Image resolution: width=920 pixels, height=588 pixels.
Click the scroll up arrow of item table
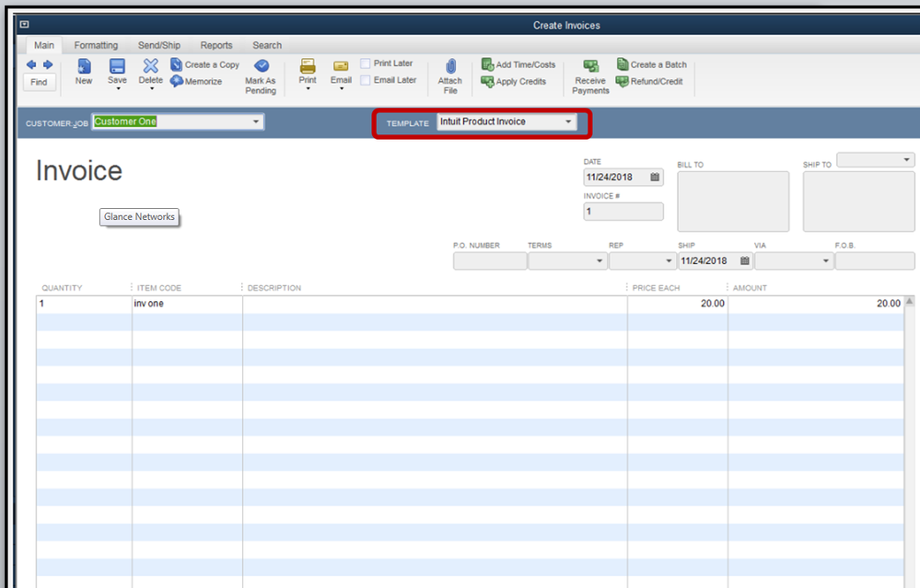pos(909,302)
